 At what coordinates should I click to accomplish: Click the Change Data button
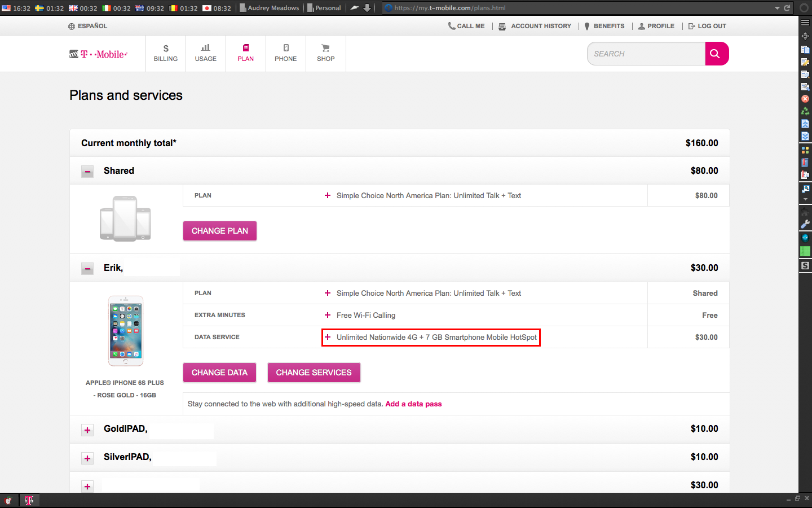219,373
